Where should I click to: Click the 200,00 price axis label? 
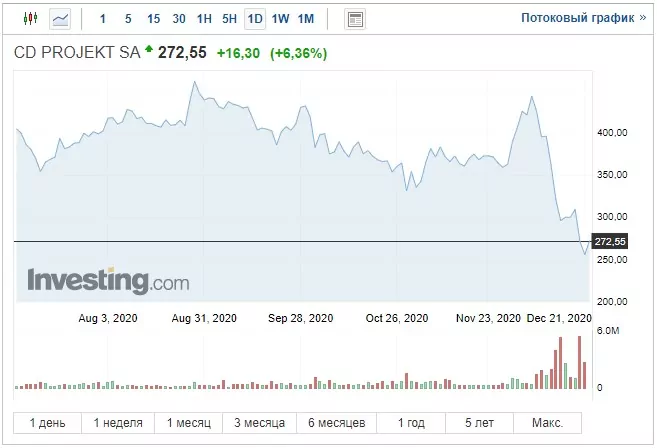(x=612, y=301)
